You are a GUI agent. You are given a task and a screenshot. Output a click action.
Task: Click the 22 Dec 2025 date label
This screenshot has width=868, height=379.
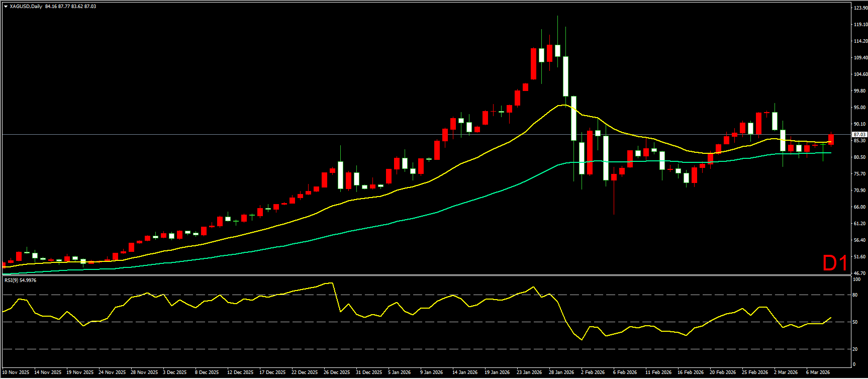pyautogui.click(x=305, y=372)
